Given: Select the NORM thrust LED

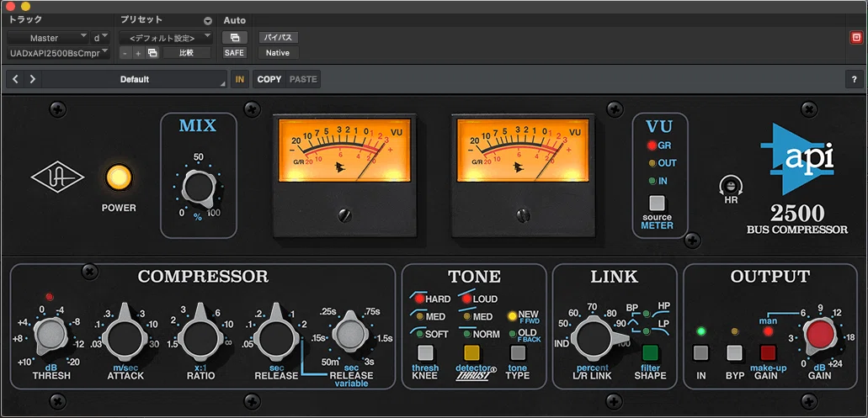Looking at the screenshot, I should click(x=467, y=334).
